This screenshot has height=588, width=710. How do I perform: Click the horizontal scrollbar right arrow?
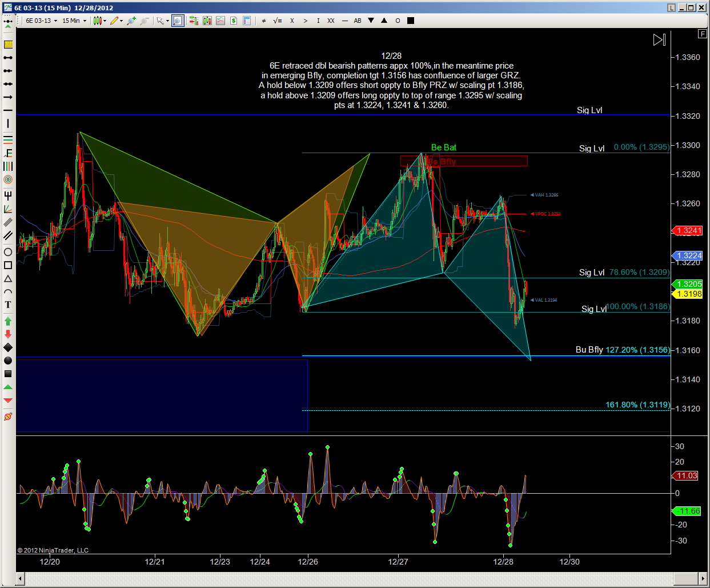pyautogui.click(x=703, y=579)
